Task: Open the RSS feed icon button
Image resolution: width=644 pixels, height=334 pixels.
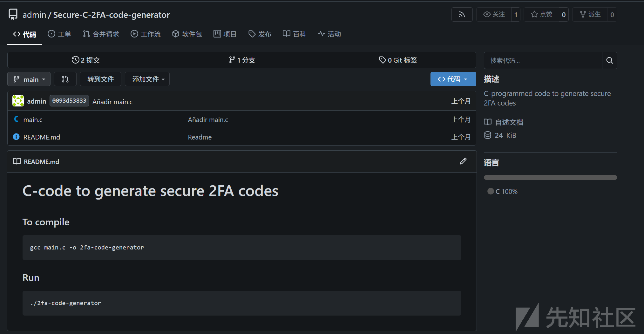Action: [462, 15]
